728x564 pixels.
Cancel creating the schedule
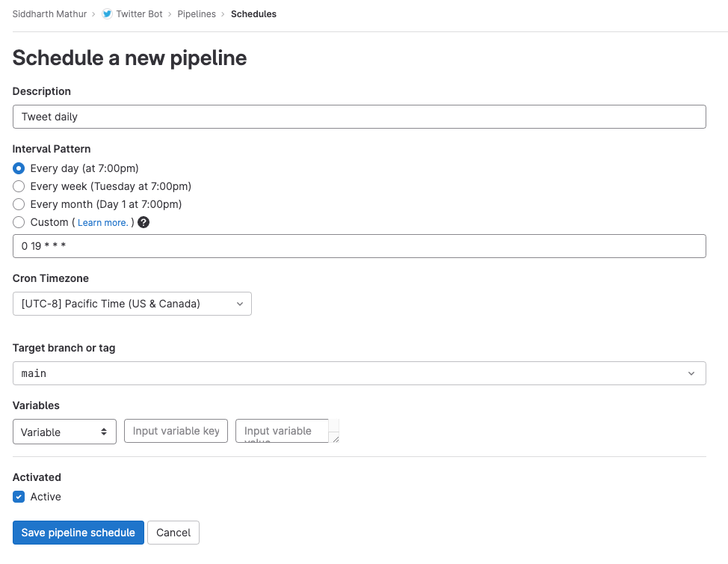173,533
